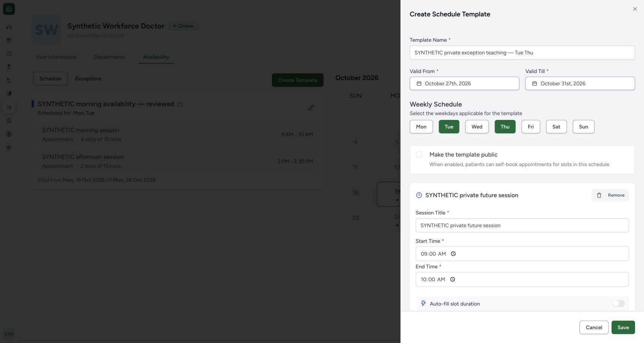Image resolution: width=644 pixels, height=343 pixels.
Task: Deselect the Thu weekday button
Action: pos(505,127)
